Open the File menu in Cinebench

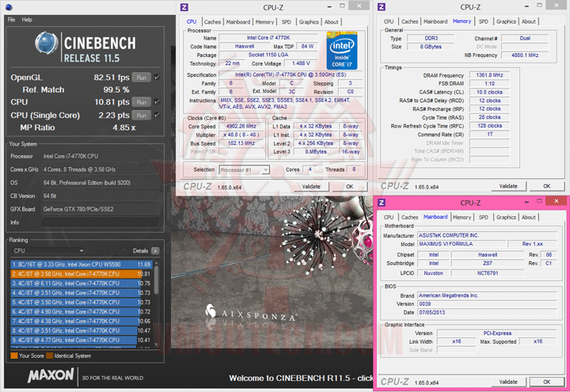coord(11,20)
